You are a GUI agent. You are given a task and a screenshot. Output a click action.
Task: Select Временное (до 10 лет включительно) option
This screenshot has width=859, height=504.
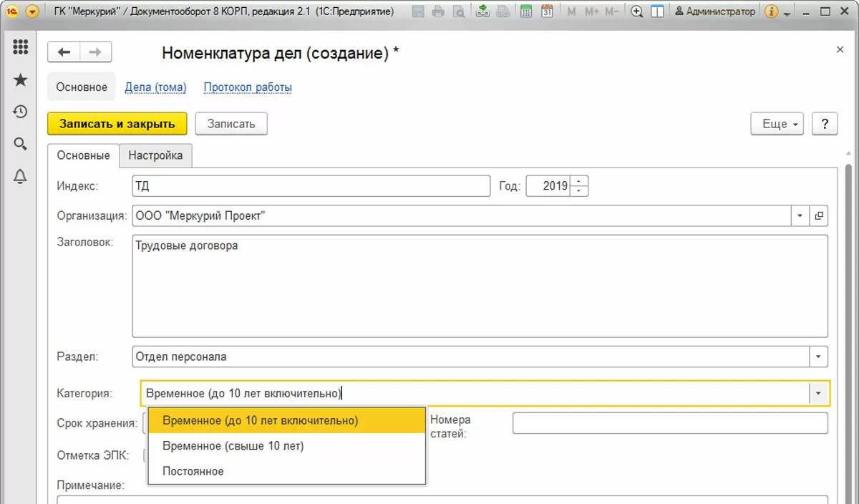click(x=286, y=420)
